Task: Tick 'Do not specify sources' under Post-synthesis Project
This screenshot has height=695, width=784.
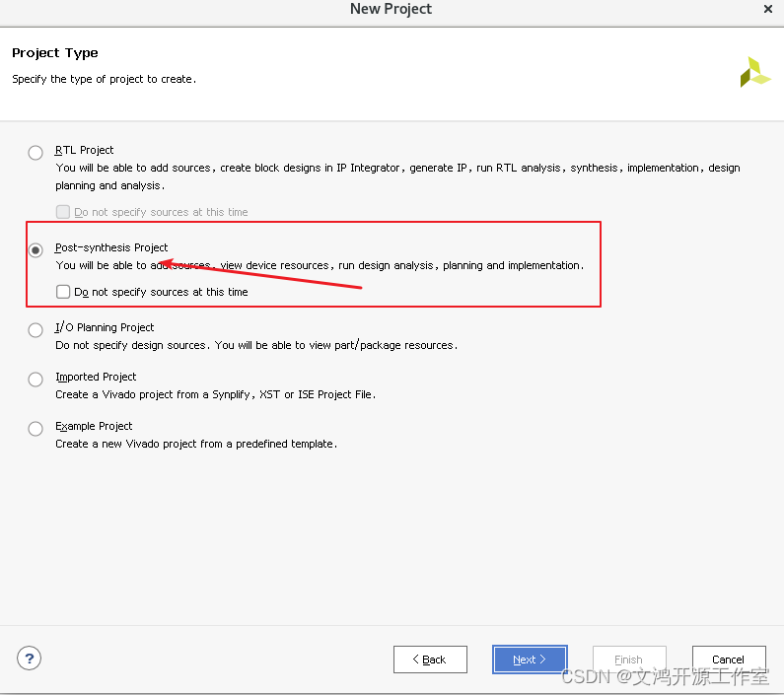Action: point(63,292)
